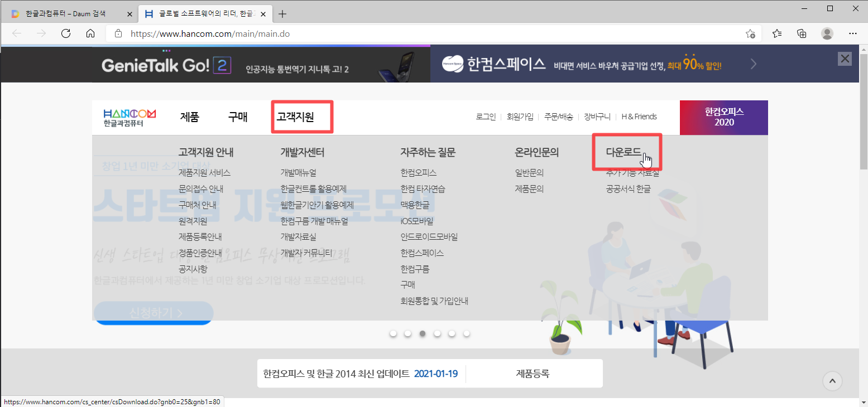Select the last carousel dot

[x=467, y=333]
